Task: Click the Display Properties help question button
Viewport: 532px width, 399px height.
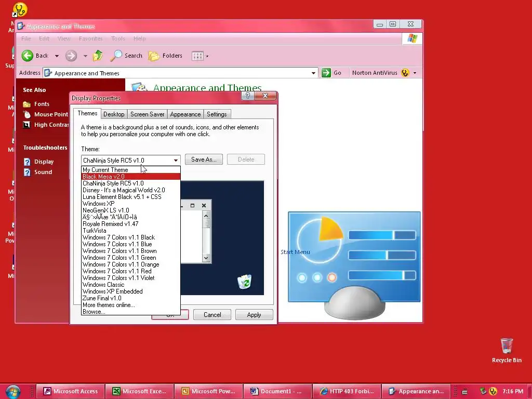Action: coord(248,96)
